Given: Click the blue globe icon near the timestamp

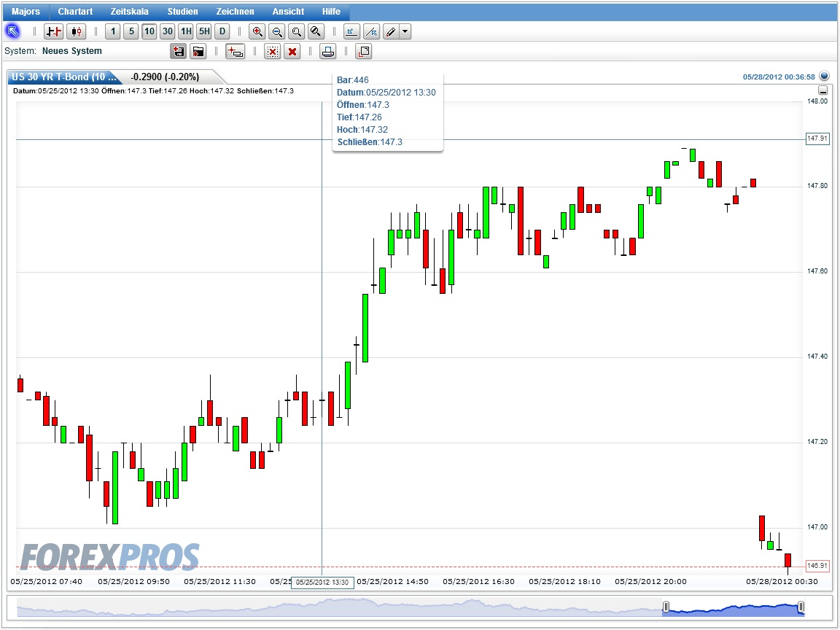Looking at the screenshot, I should click(x=825, y=77).
